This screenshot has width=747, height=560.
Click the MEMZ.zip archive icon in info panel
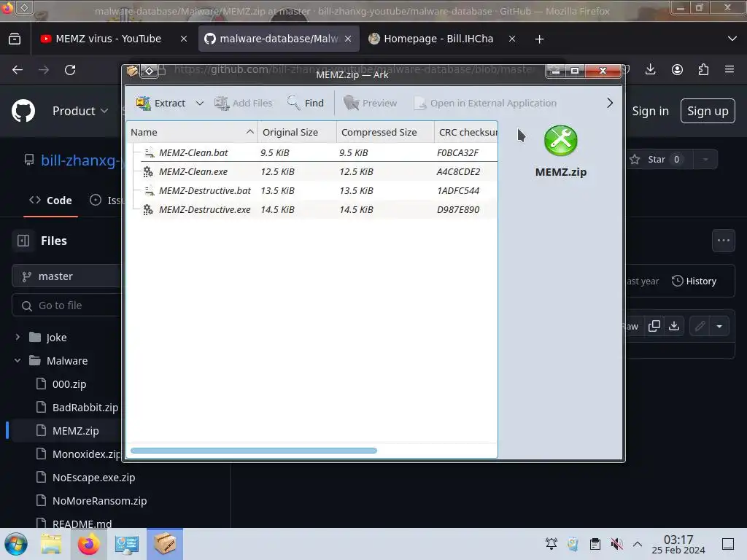(561, 141)
